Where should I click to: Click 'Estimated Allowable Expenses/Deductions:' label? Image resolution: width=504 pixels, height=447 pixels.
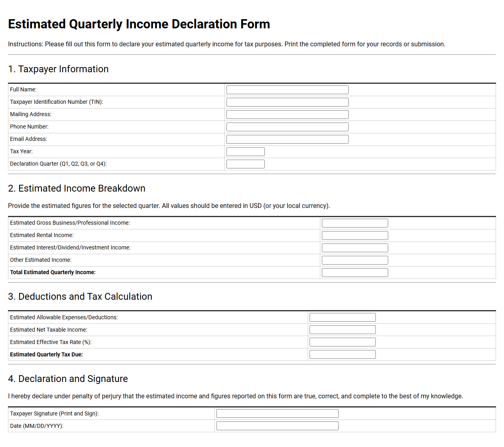coord(64,317)
